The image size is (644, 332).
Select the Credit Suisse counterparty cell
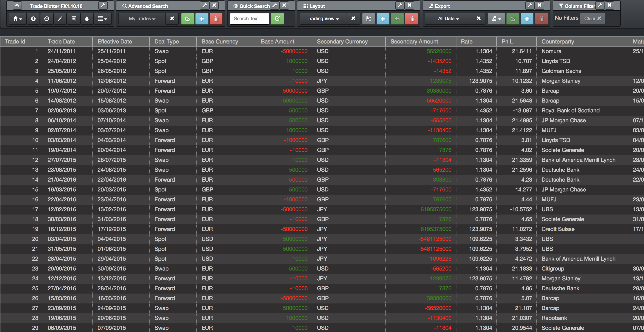tap(582, 229)
